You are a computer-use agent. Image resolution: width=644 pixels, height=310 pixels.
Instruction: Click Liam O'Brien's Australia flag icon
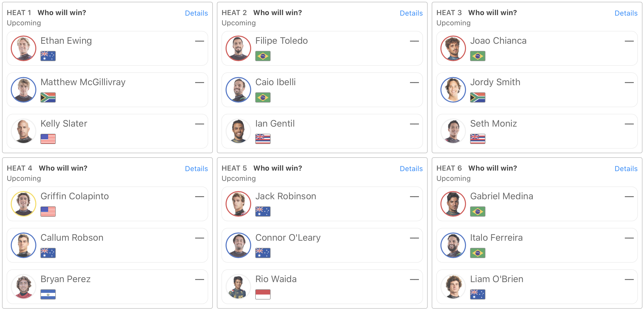(x=478, y=294)
